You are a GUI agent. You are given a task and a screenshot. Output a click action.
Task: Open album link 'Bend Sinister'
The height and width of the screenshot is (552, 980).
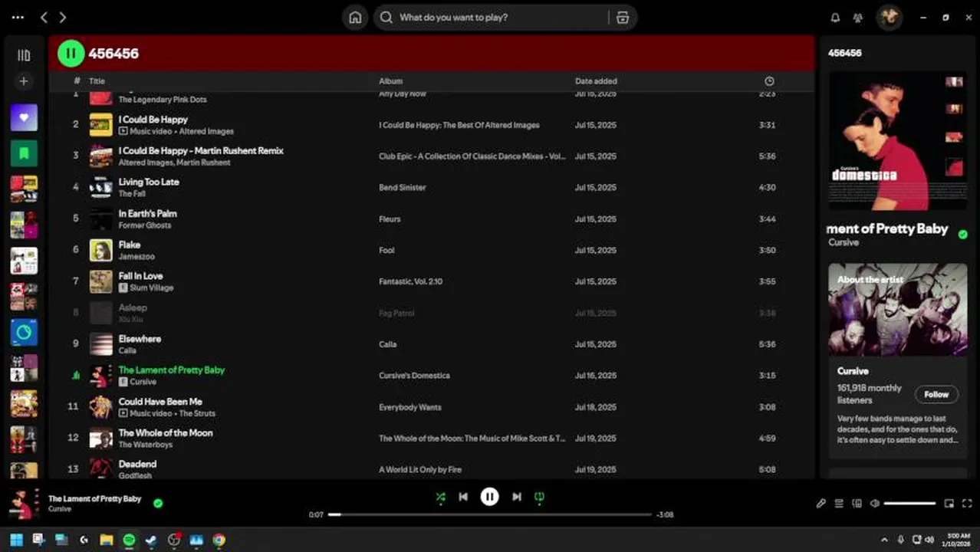[x=402, y=188]
